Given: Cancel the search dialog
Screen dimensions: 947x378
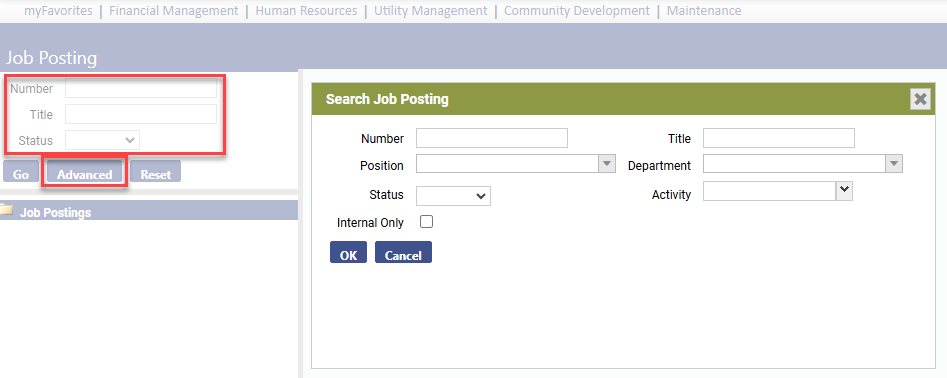Looking at the screenshot, I should pos(403,252).
